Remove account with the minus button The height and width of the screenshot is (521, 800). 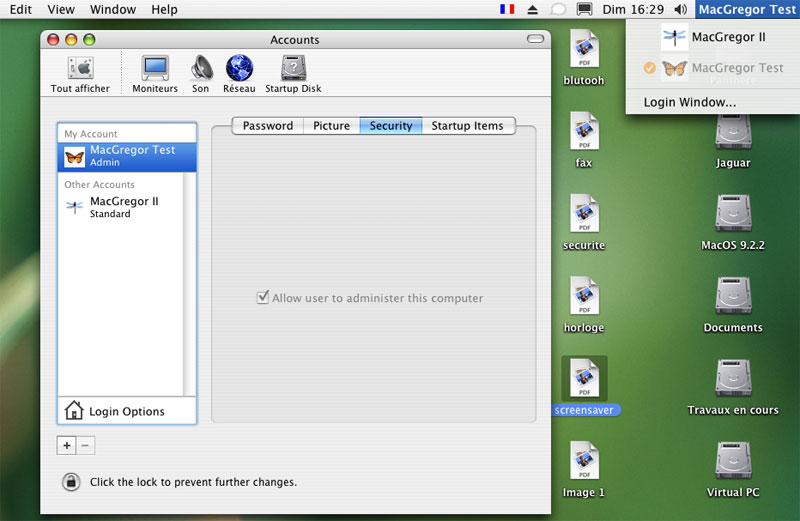coord(85,445)
